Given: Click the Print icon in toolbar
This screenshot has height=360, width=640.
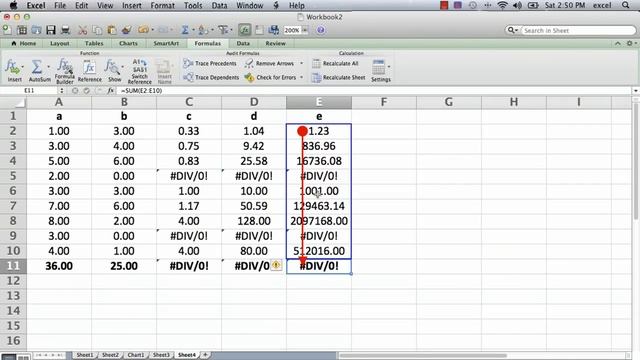Looking at the screenshot, I should 65,30.
